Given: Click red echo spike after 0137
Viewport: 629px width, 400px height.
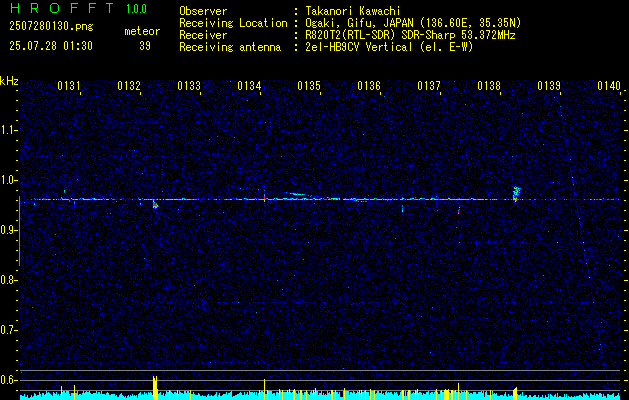Looking at the screenshot, I should coord(459,210).
